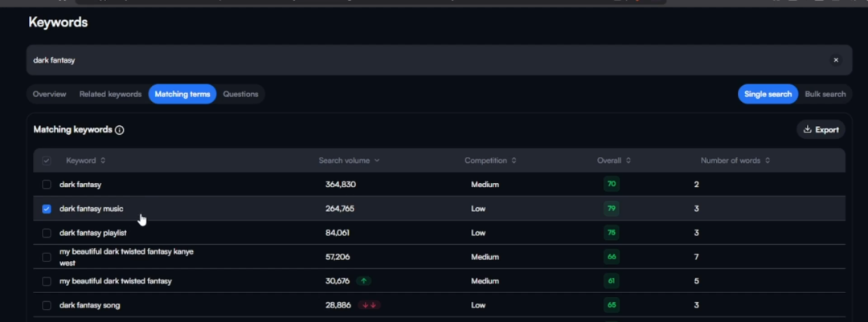Image resolution: width=868 pixels, height=322 pixels.
Task: Click the Matching keywords info icon
Action: pyautogui.click(x=120, y=130)
